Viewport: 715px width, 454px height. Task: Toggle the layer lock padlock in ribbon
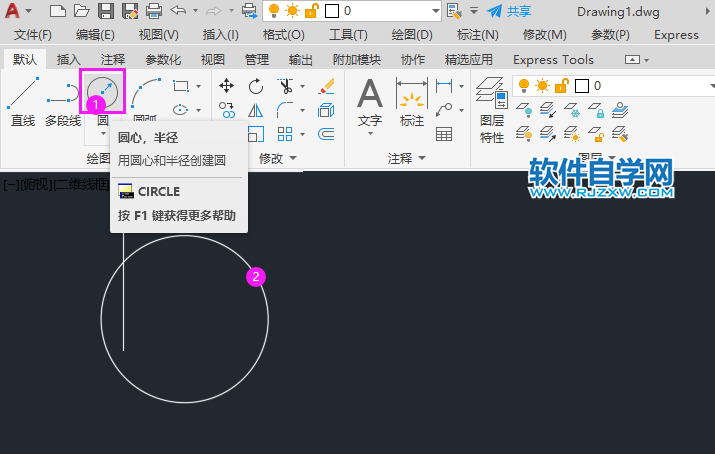pos(560,86)
